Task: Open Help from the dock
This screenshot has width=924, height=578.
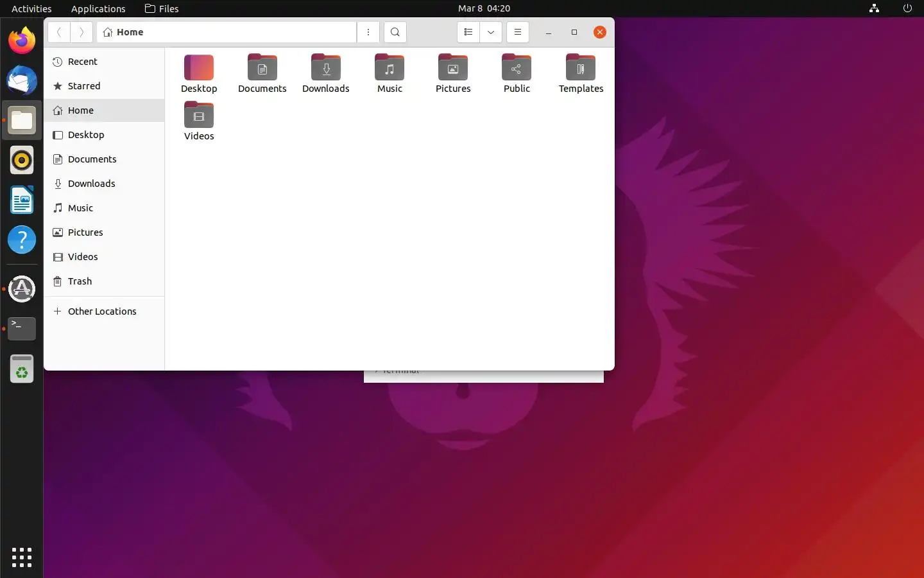Action: click(22, 240)
